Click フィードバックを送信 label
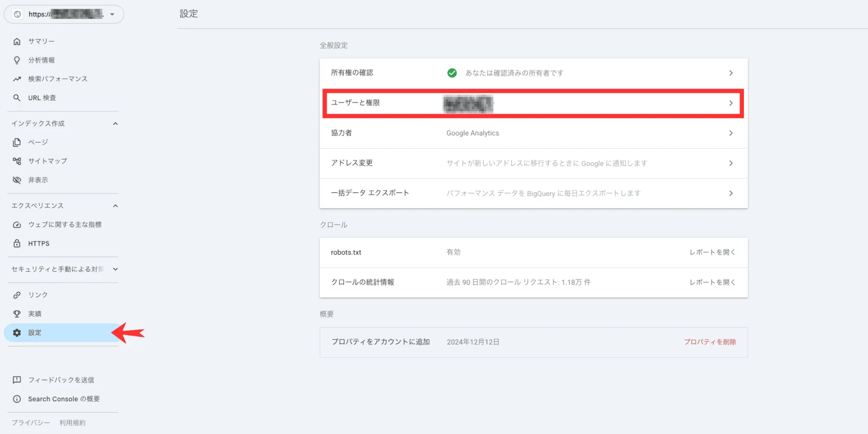 coord(61,380)
